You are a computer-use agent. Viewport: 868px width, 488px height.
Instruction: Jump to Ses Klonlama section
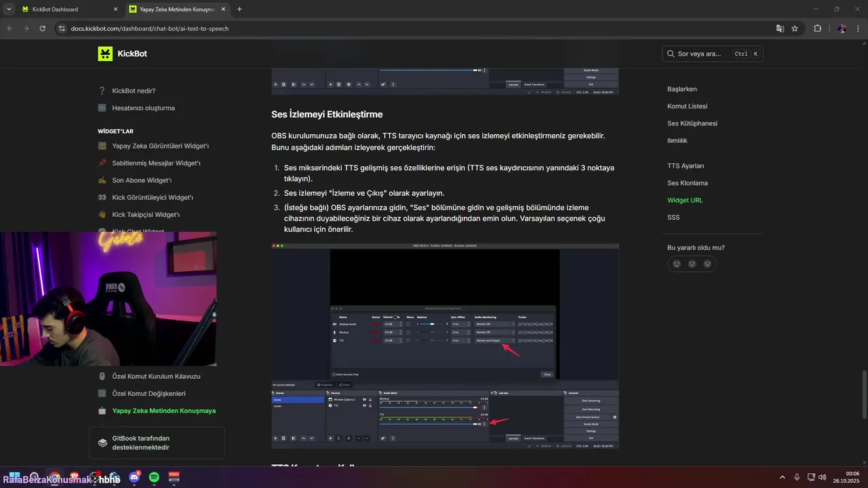point(688,183)
